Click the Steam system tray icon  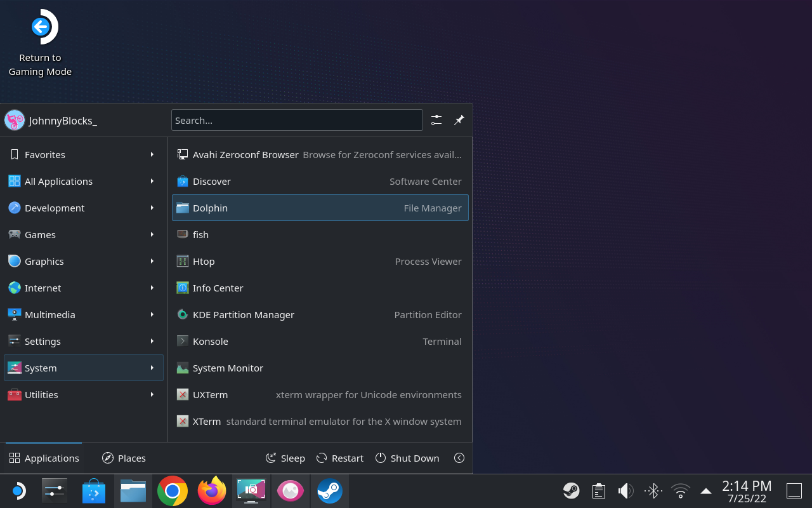(571, 491)
